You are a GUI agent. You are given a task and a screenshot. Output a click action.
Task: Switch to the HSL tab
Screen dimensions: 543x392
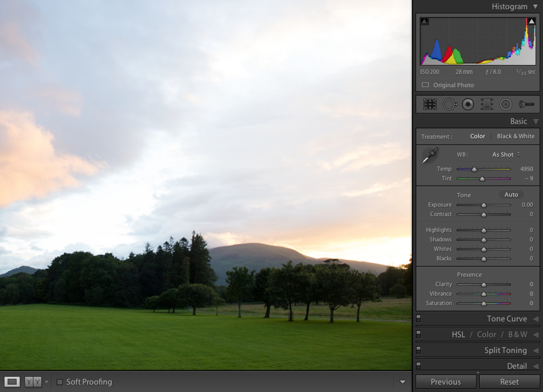458,335
